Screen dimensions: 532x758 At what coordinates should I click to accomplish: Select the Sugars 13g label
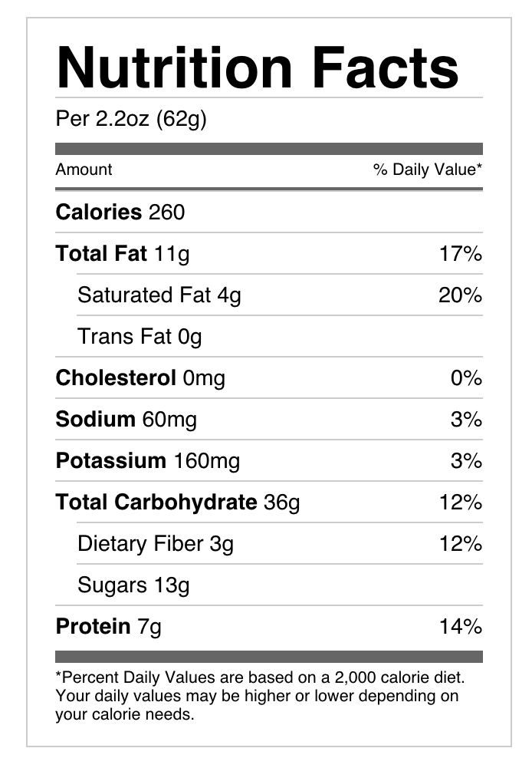[133, 585]
